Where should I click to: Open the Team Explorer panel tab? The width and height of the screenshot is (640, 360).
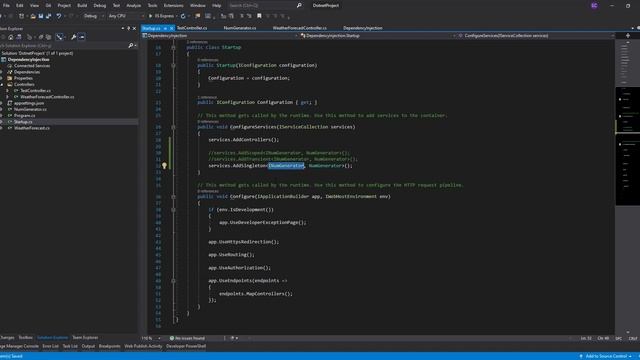coord(85,338)
